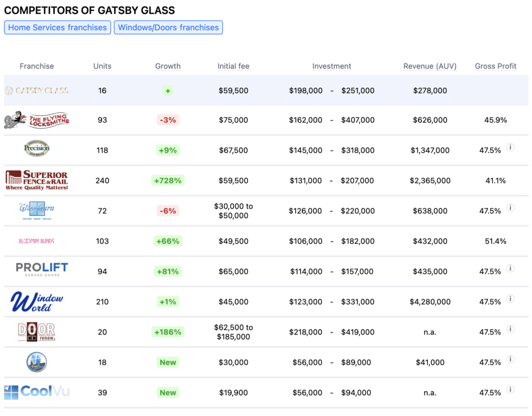Select the 51.4% gross profit value

[x=495, y=241]
